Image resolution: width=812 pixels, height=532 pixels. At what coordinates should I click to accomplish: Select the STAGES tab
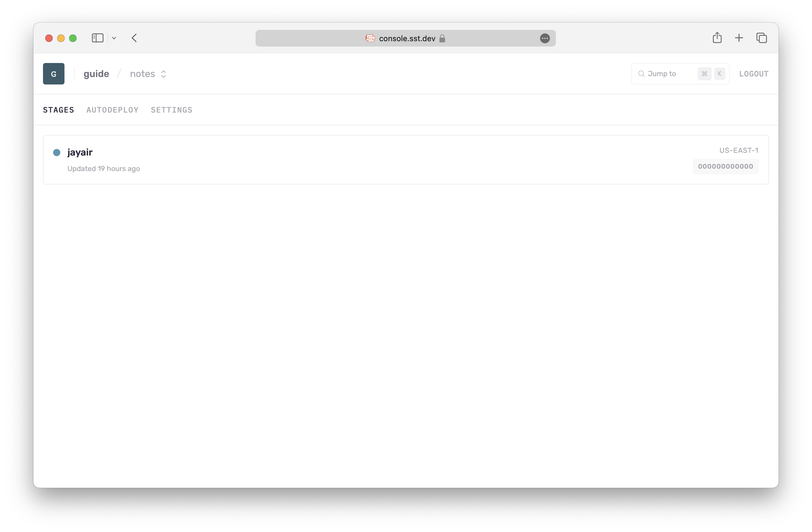[59, 109]
